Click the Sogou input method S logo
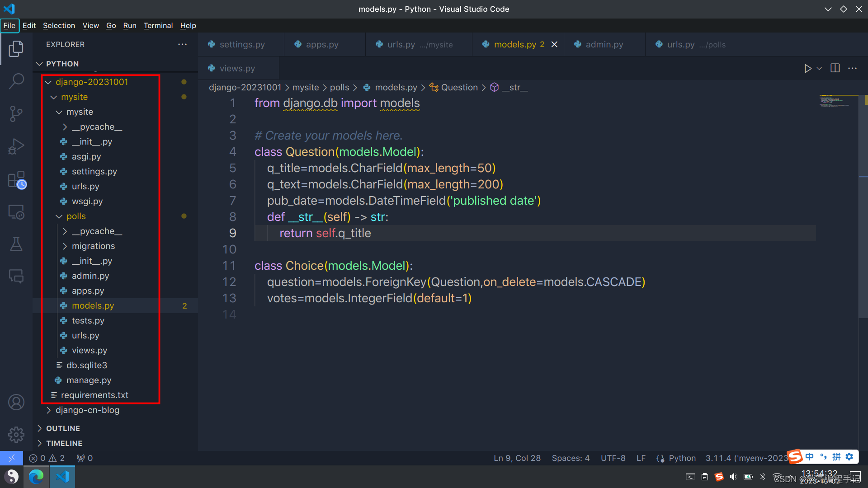Viewport: 868px width, 488px height. (795, 456)
